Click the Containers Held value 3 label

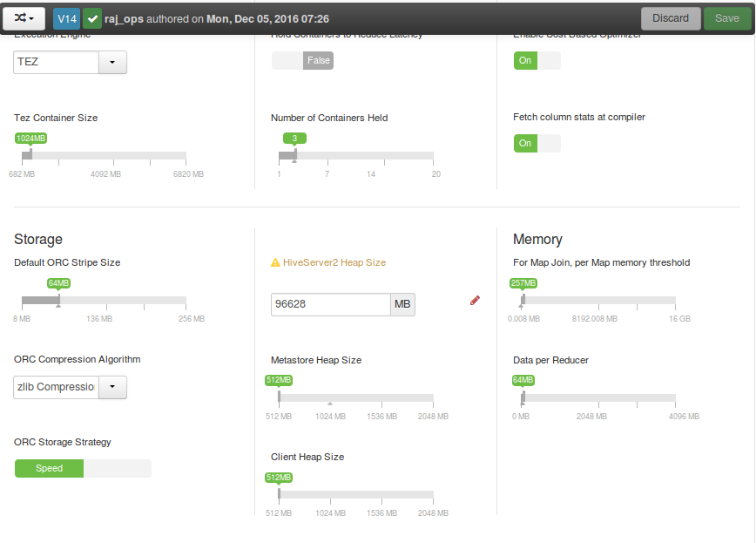[x=294, y=139]
